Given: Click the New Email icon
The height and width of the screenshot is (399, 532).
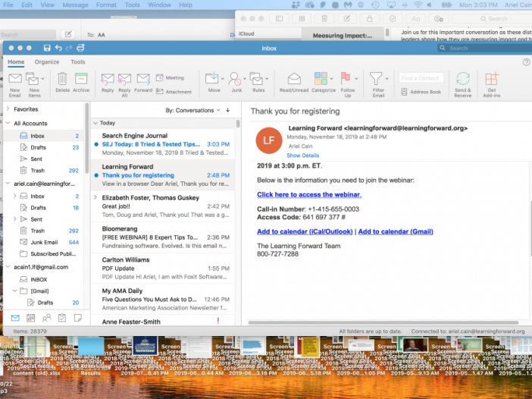Looking at the screenshot, I should [x=15, y=79].
